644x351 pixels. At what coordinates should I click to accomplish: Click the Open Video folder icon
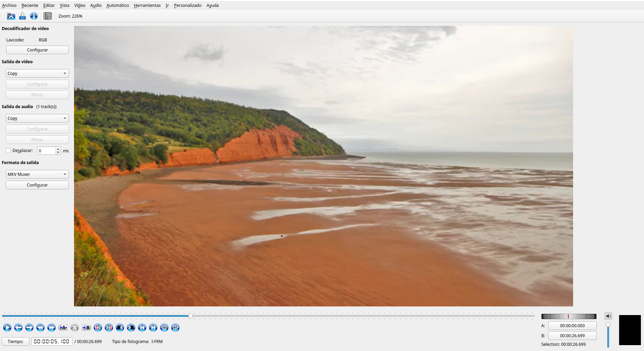(11, 16)
